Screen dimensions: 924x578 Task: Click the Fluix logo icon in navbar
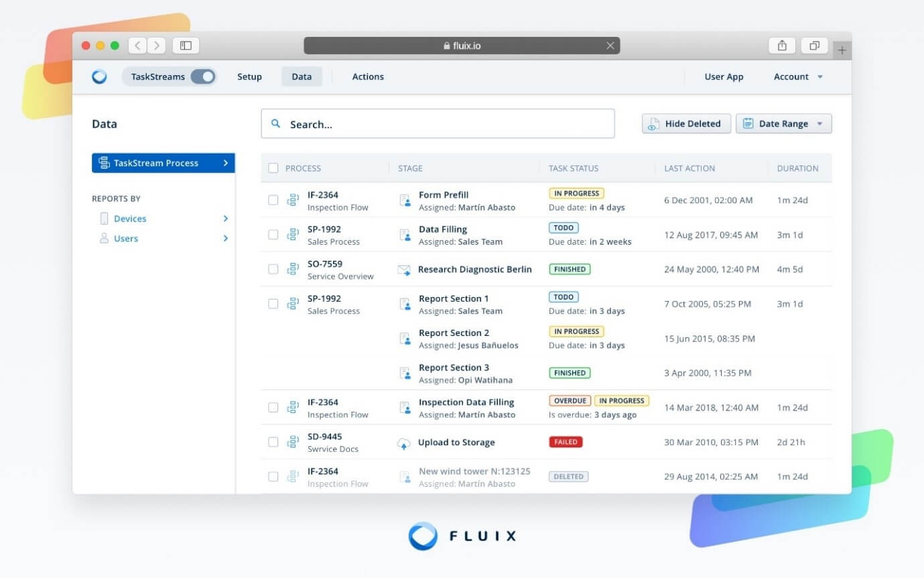click(99, 77)
